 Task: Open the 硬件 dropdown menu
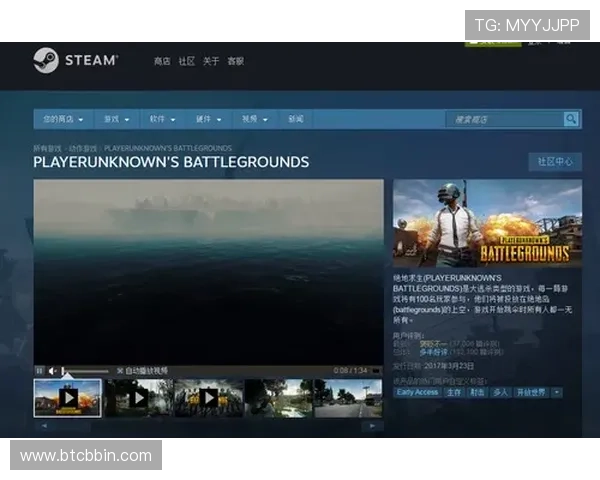tap(208, 119)
